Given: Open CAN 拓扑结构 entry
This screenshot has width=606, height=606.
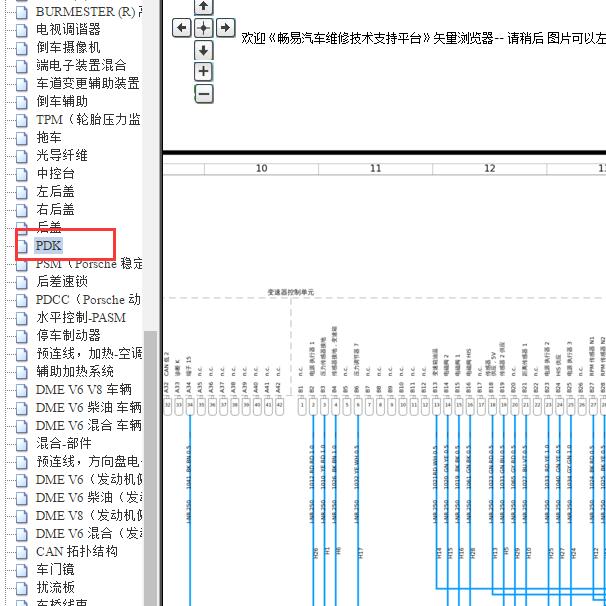Looking at the screenshot, I should (x=77, y=552).
